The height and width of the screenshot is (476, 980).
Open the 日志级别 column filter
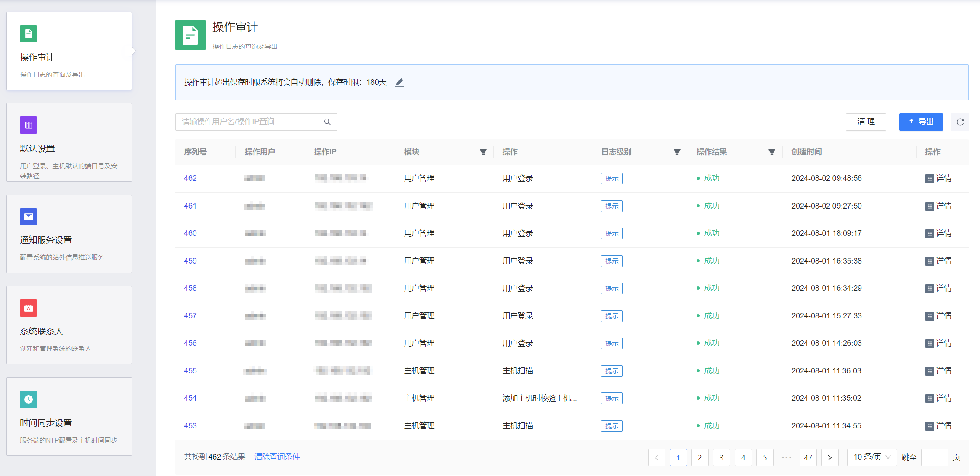coord(677,152)
